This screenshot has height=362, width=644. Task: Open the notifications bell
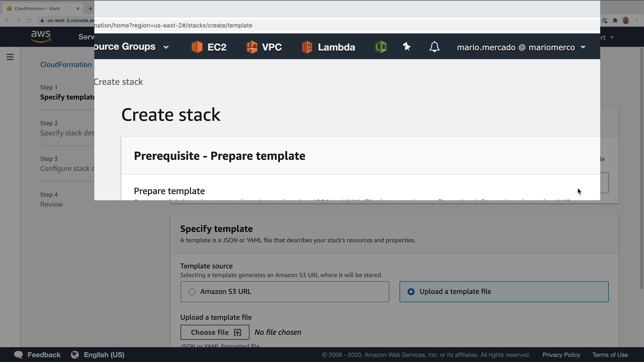point(434,47)
